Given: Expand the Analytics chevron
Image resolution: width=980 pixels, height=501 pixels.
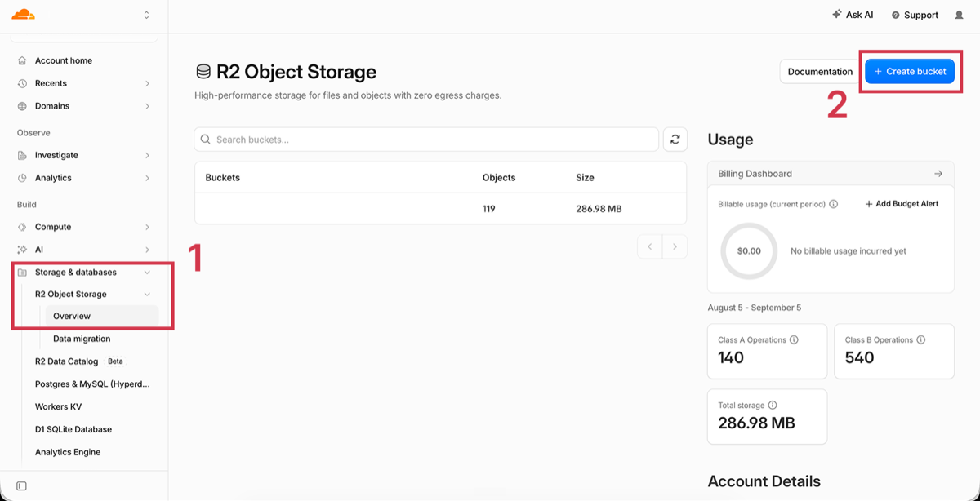Looking at the screenshot, I should [x=147, y=178].
